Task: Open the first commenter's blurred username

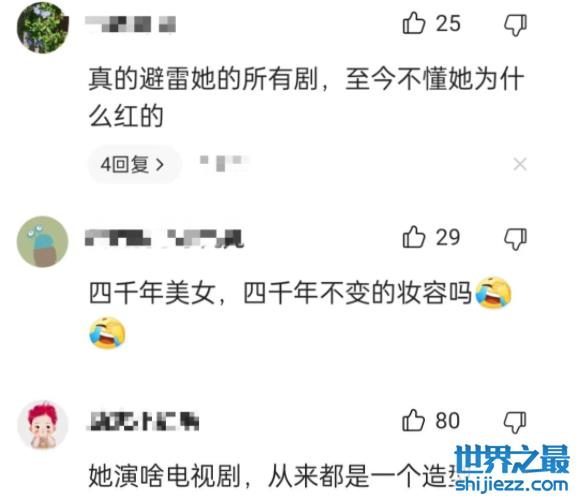Action: [130, 25]
